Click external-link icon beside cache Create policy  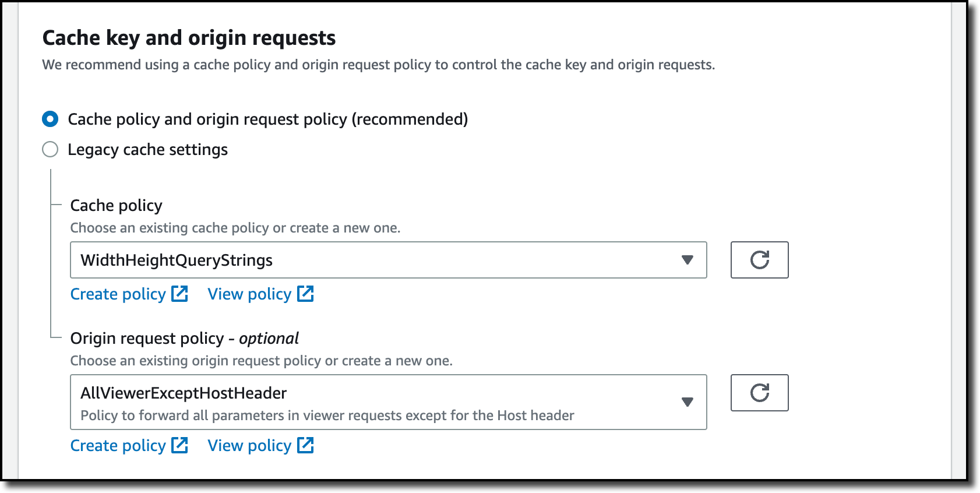click(179, 294)
